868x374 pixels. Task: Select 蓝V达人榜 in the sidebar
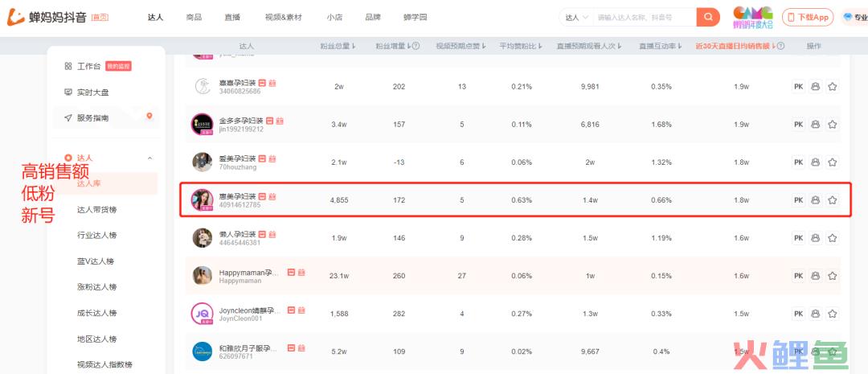(x=95, y=261)
